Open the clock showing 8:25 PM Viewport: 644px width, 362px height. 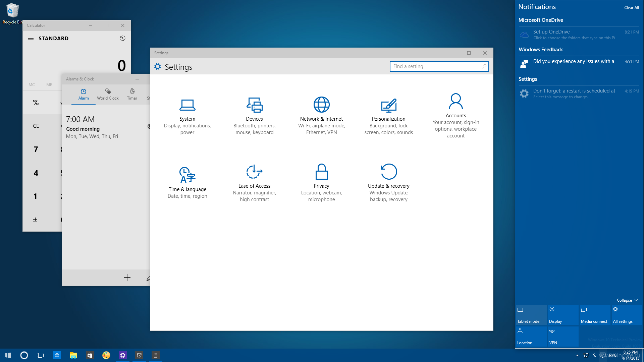pos(630,355)
